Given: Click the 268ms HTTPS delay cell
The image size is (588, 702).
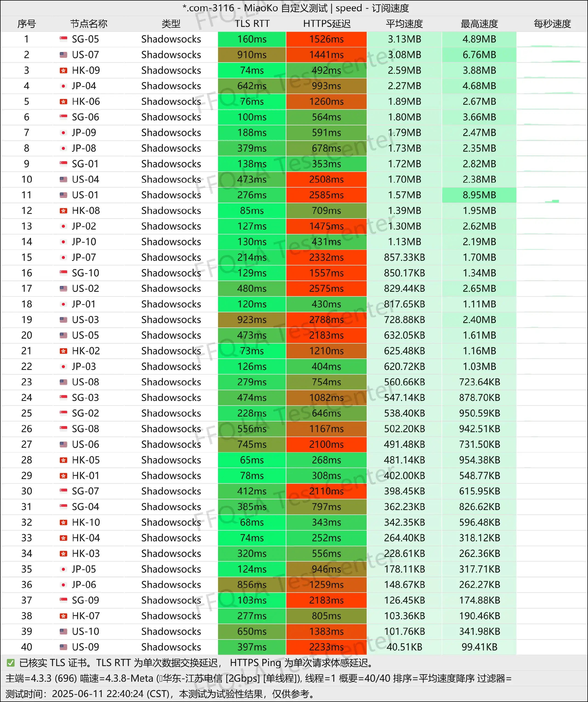Looking at the screenshot, I should (x=327, y=460).
